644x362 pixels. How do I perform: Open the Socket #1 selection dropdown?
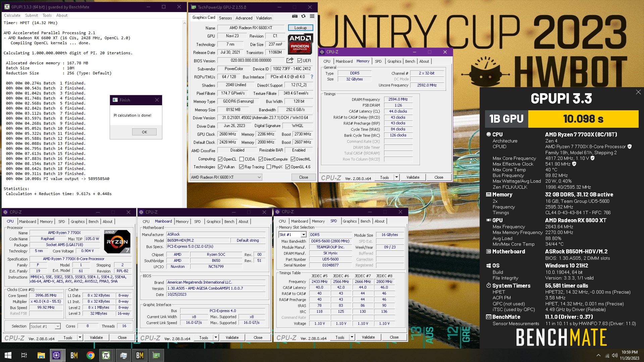[x=45, y=326]
